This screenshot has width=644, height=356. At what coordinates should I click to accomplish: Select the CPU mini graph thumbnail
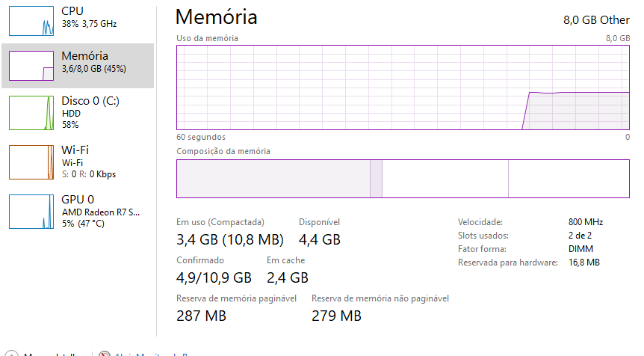pyautogui.click(x=31, y=20)
